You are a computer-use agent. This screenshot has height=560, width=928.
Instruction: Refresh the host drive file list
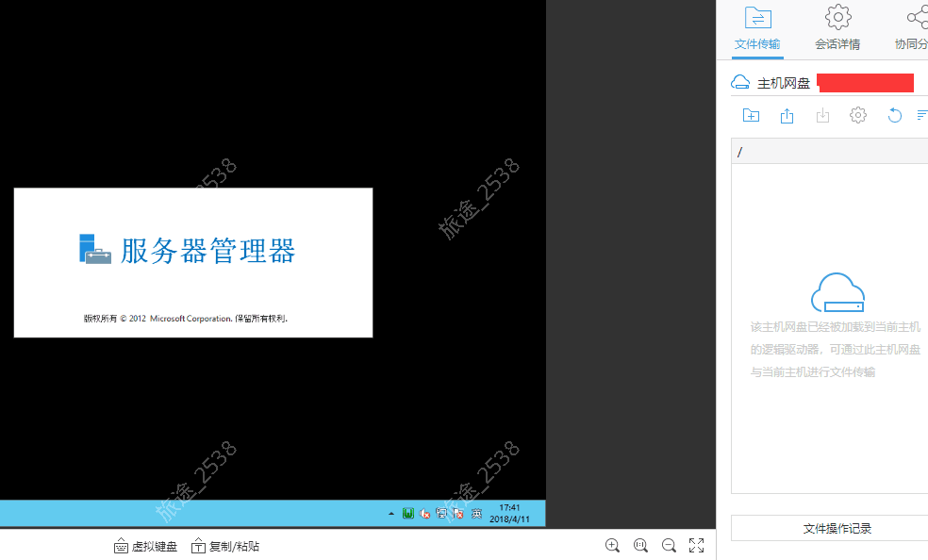tap(894, 115)
